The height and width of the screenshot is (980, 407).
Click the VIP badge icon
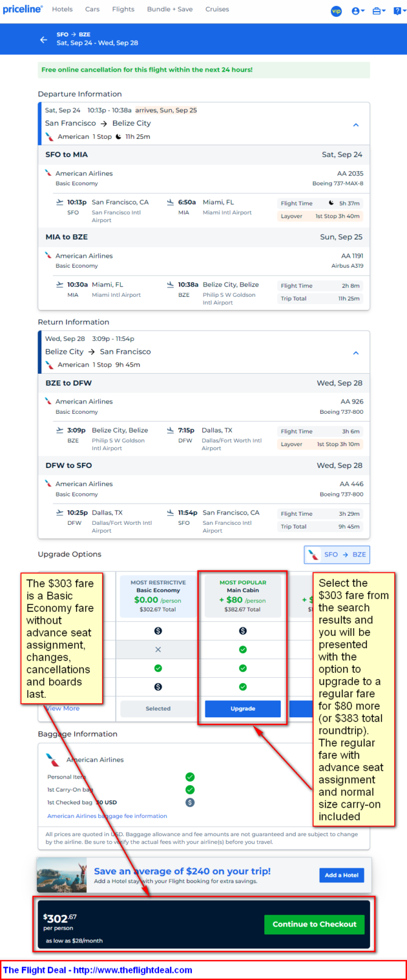coord(336,11)
